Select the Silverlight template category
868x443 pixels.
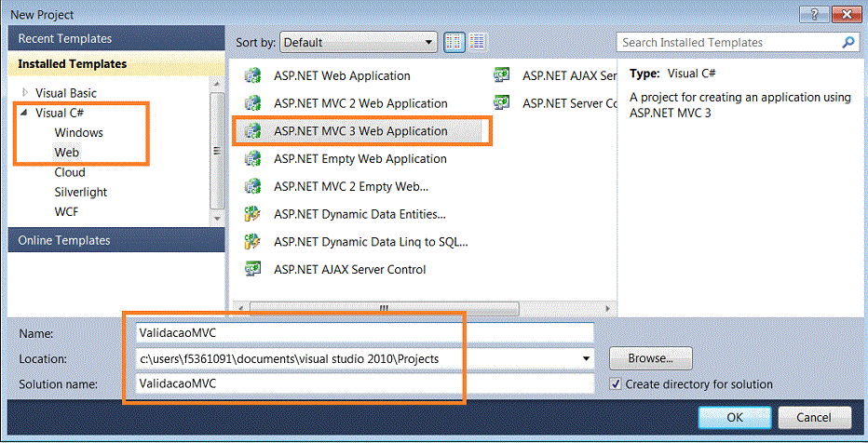pyautogui.click(x=81, y=193)
